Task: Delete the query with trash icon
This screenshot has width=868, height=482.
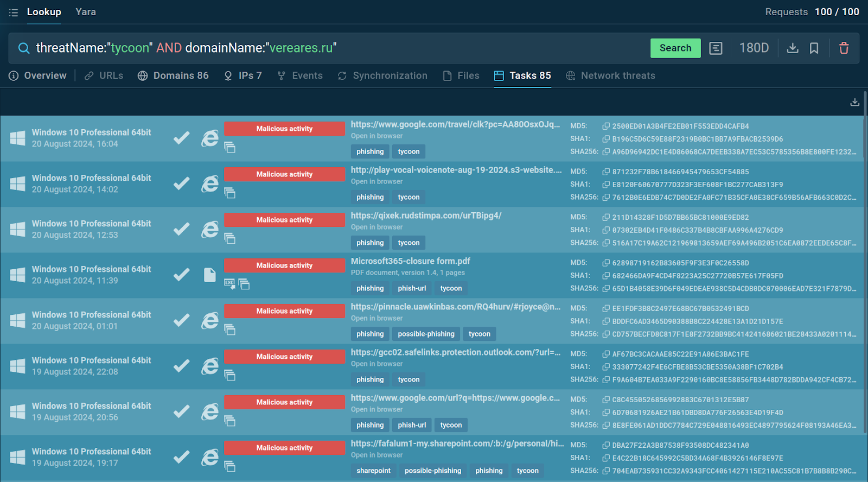Action: [844, 48]
